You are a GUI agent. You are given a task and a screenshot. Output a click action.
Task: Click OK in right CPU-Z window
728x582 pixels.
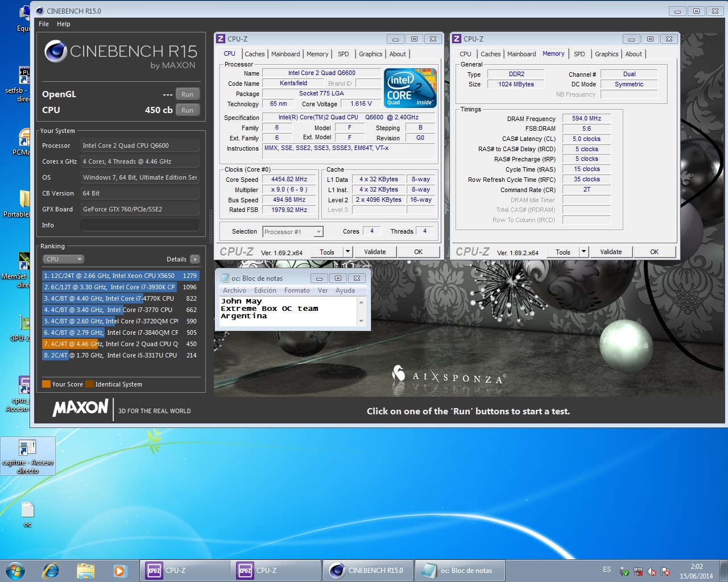point(654,252)
